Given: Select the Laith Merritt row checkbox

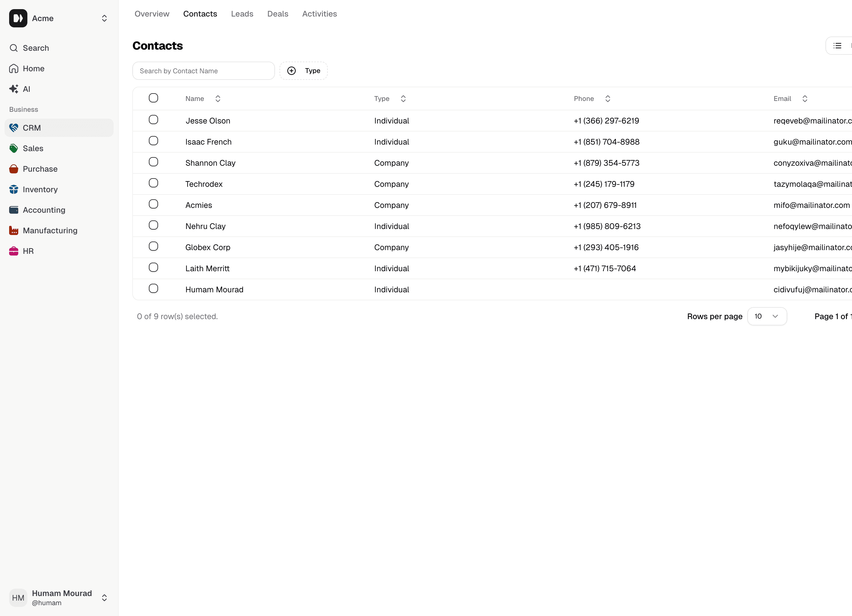Looking at the screenshot, I should tap(153, 268).
